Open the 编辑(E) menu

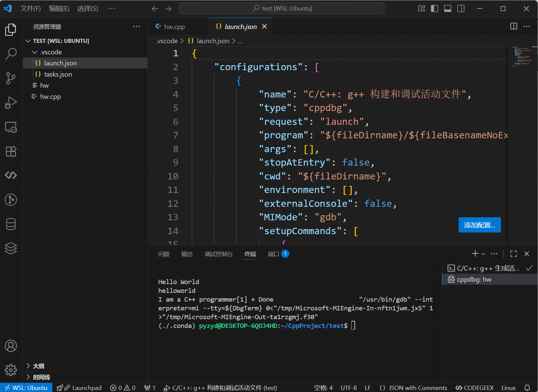click(x=59, y=8)
